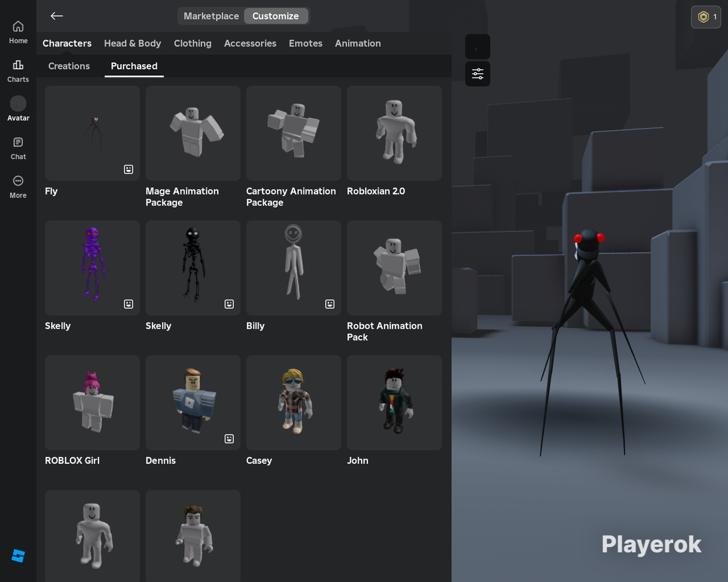
Task: Select the John character thumbnail
Action: pyautogui.click(x=394, y=403)
